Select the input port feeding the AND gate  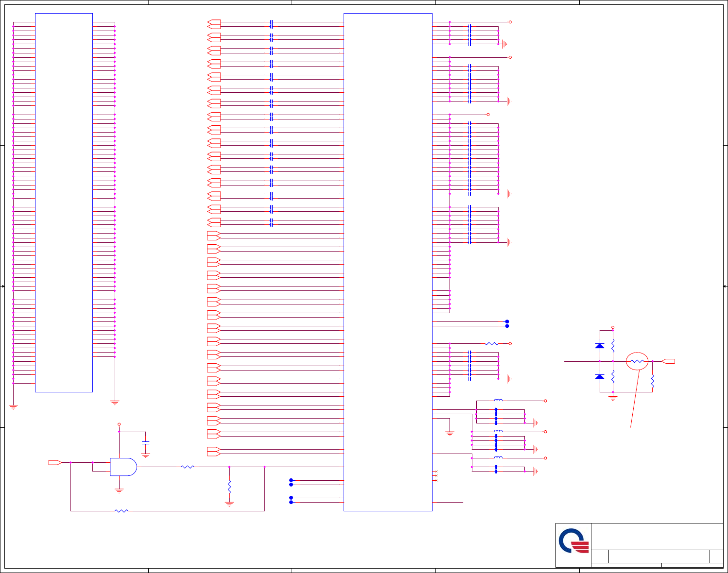point(55,462)
